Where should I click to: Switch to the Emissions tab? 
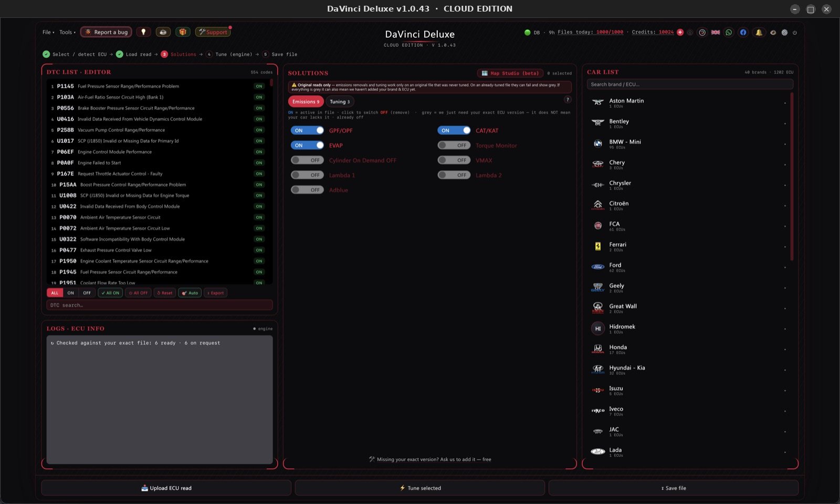pos(306,102)
